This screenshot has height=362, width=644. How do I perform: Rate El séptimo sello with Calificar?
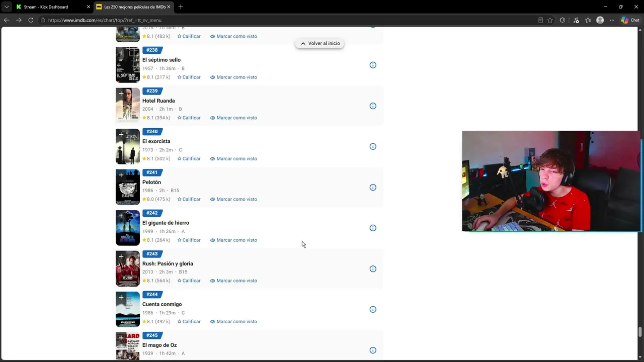coord(189,77)
